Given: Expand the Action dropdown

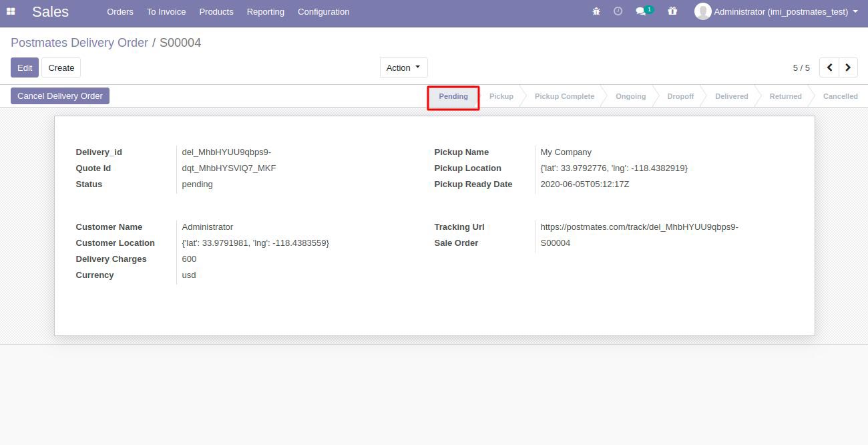Looking at the screenshot, I should (x=403, y=67).
